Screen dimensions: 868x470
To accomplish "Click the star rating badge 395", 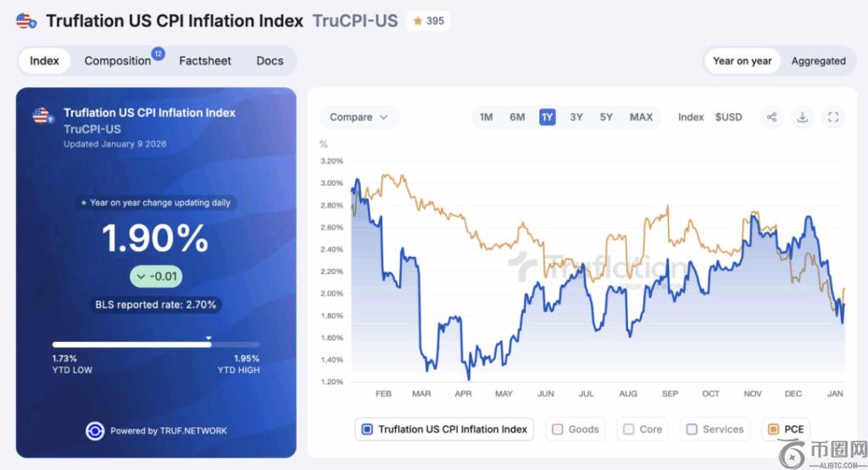I will [x=428, y=20].
